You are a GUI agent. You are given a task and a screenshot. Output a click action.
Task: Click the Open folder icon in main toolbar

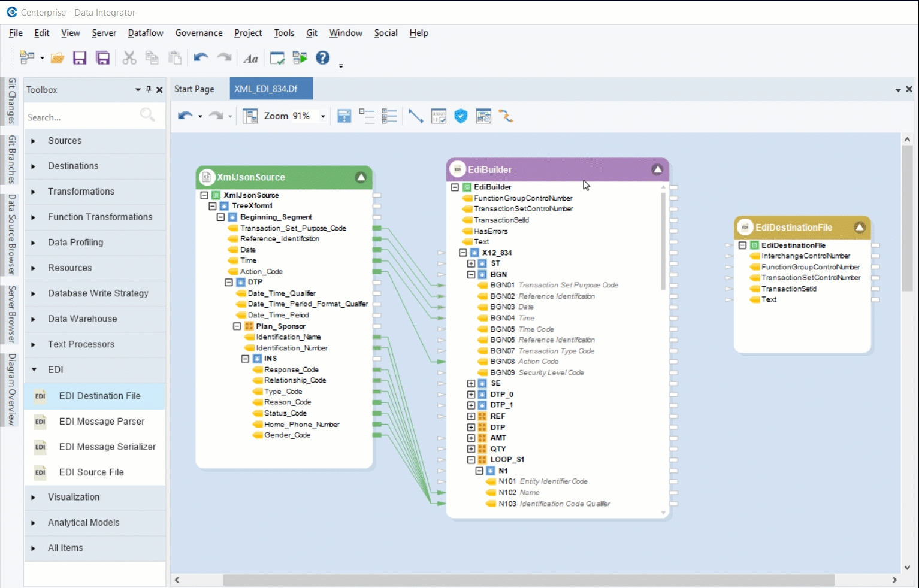pyautogui.click(x=58, y=58)
